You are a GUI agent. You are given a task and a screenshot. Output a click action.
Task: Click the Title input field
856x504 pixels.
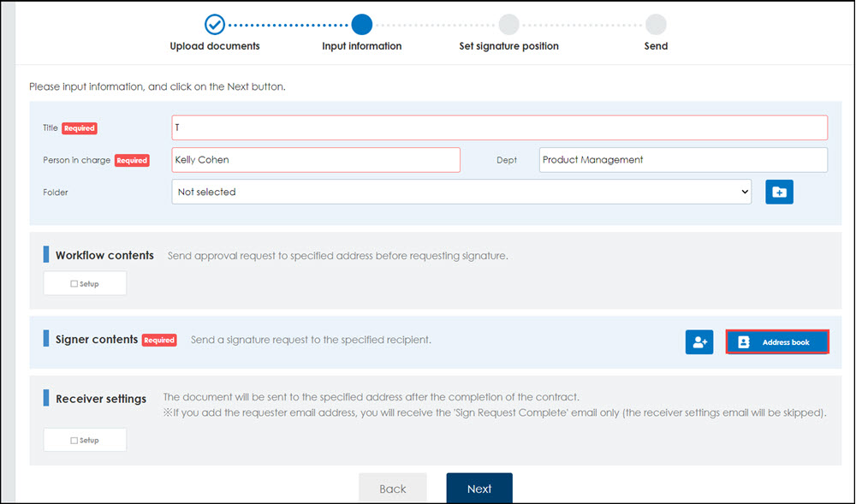(500, 127)
